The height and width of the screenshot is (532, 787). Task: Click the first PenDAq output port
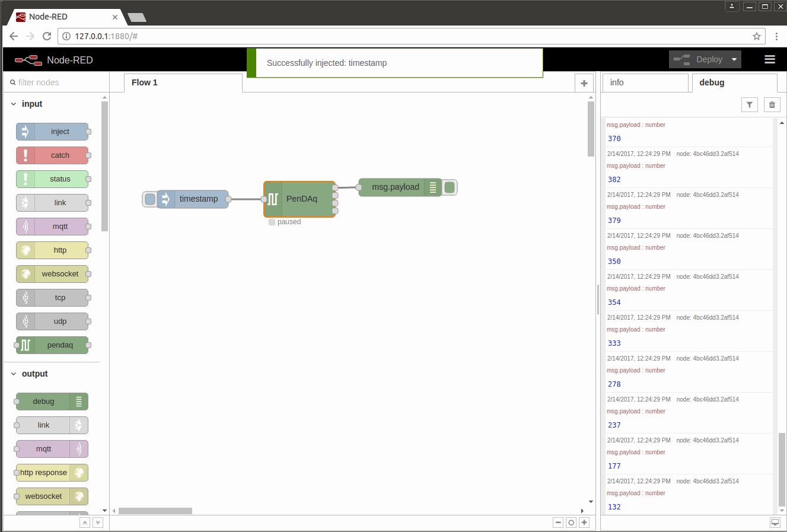(335, 188)
